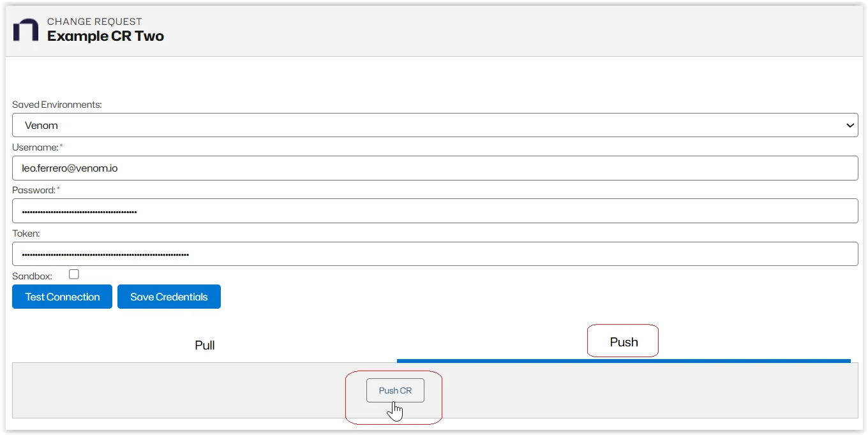Switch to the Pull tab
The image size is (868, 435).
point(205,345)
